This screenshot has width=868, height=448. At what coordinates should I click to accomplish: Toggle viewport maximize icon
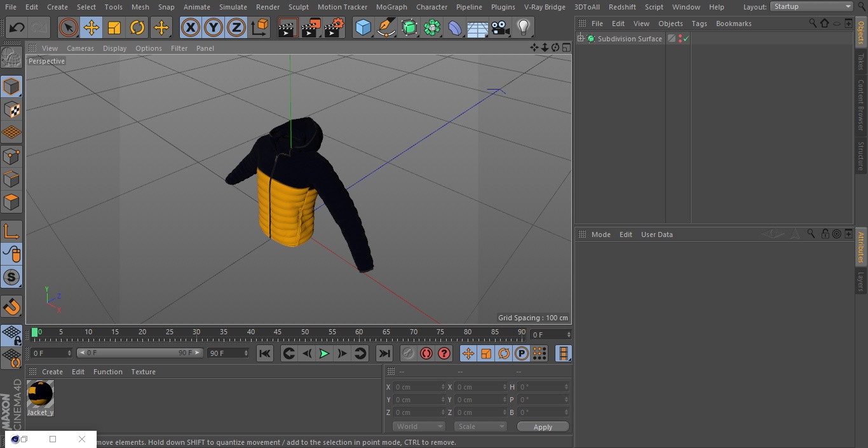coord(566,48)
